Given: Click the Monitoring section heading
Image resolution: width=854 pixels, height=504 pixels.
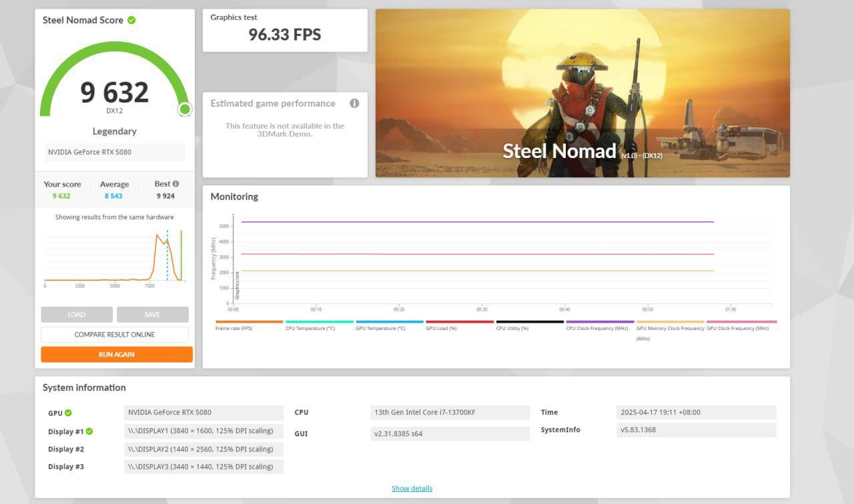Looking at the screenshot, I should tap(234, 197).
